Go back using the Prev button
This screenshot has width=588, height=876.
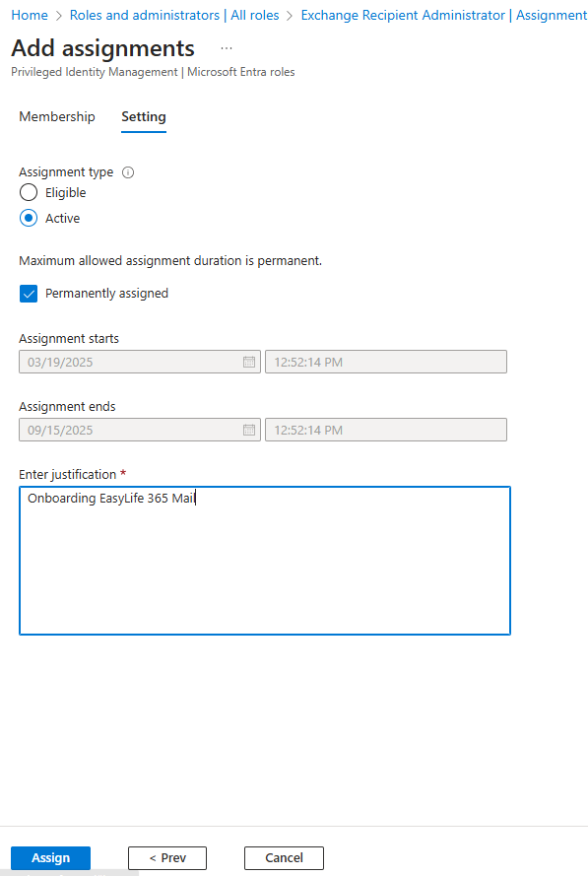tap(166, 857)
